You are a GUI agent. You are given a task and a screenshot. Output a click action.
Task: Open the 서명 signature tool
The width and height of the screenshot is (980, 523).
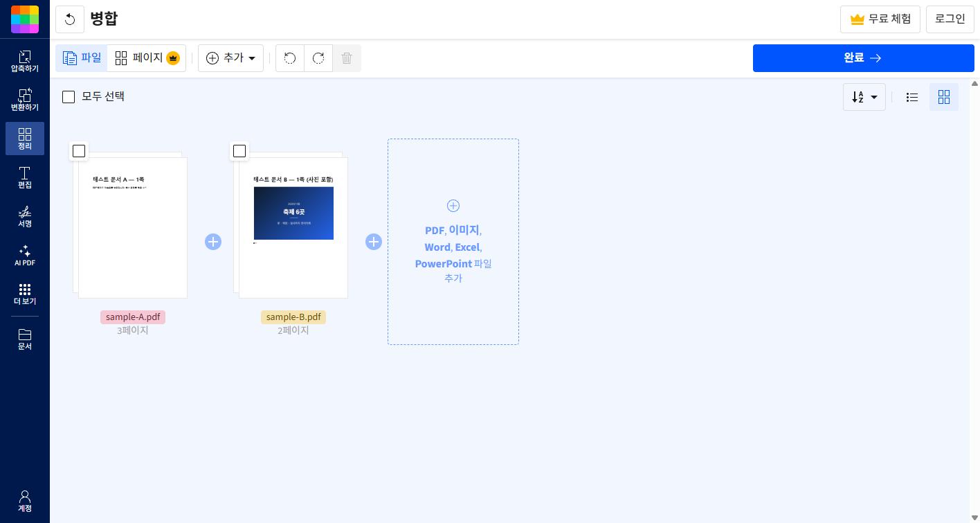point(25,216)
